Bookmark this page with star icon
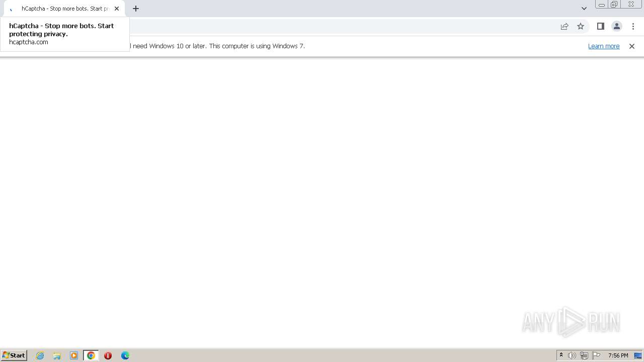Image resolution: width=644 pixels, height=362 pixels. pyautogui.click(x=581, y=26)
